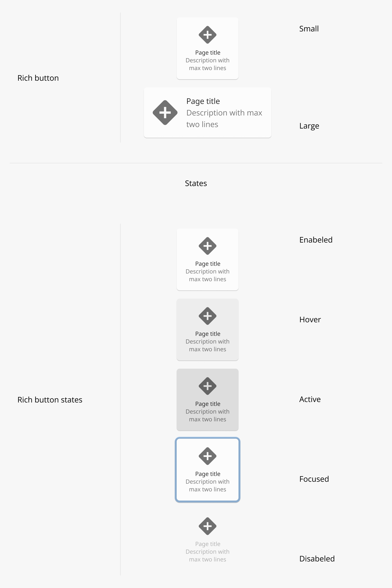Viewport: 392px width, 588px height.
Task: Click the plus icon in the Enabled state button
Action: point(208,246)
